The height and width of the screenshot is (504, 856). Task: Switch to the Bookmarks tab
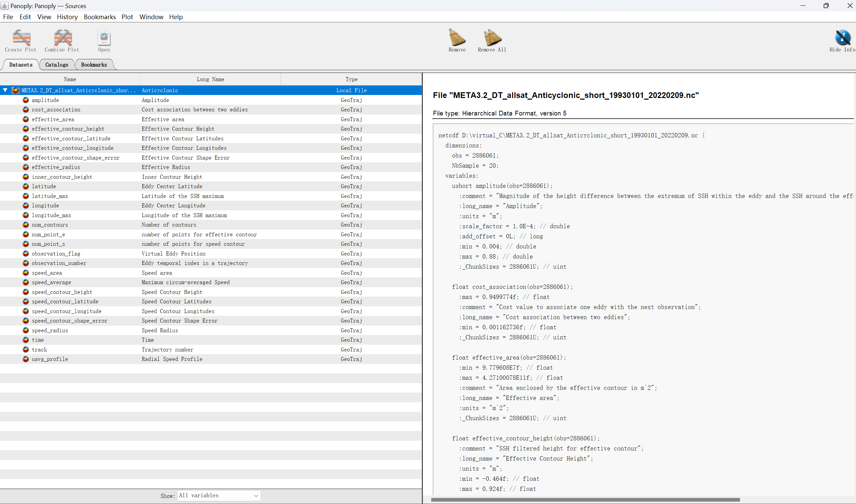click(94, 65)
